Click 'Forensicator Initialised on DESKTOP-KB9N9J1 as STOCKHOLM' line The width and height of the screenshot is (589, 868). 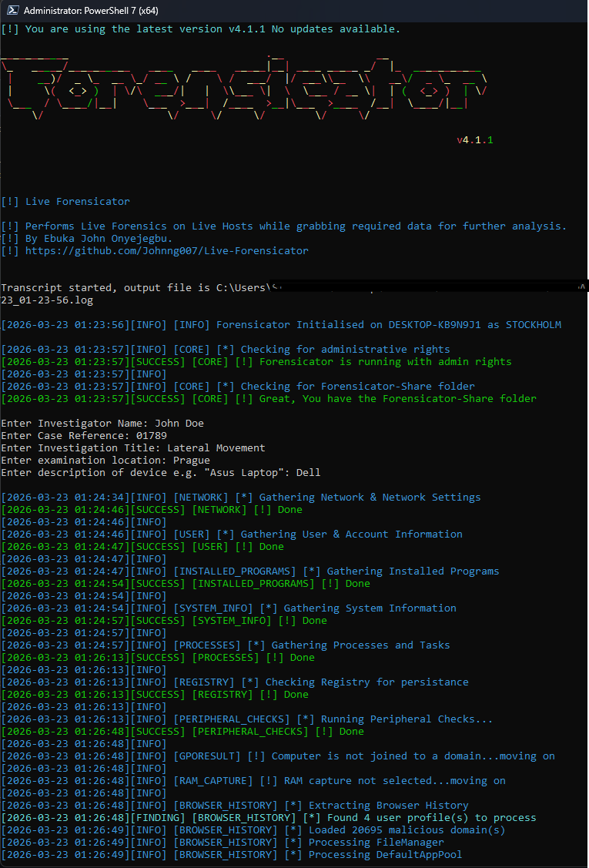(x=281, y=324)
